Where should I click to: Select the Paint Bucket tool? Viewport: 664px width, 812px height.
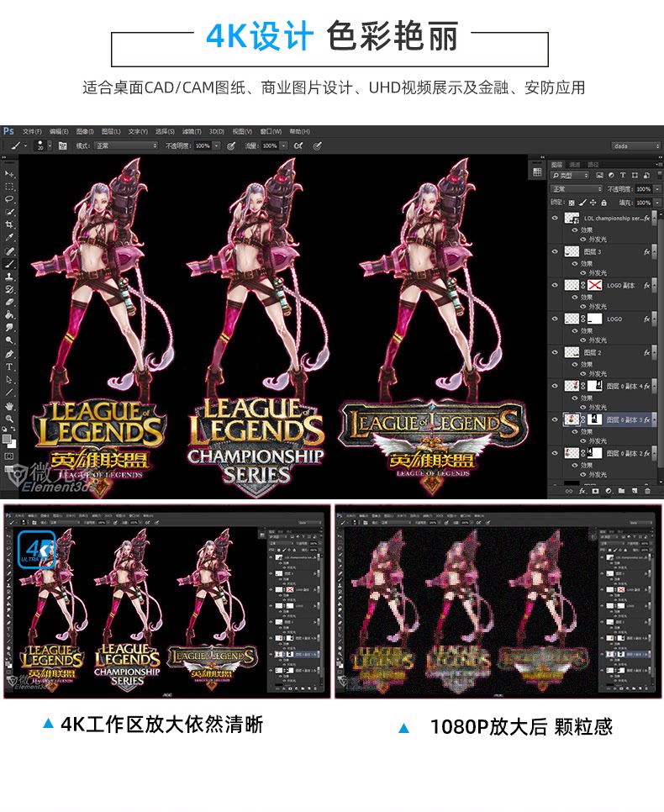tap(9, 315)
